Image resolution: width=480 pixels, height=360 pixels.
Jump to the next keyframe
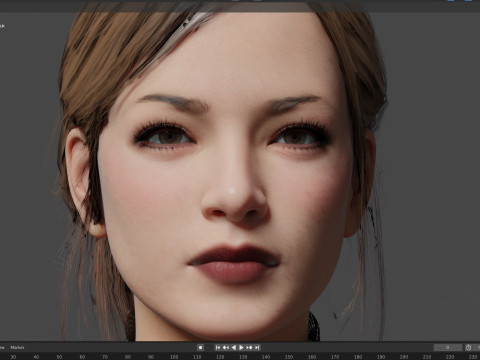tap(249, 347)
